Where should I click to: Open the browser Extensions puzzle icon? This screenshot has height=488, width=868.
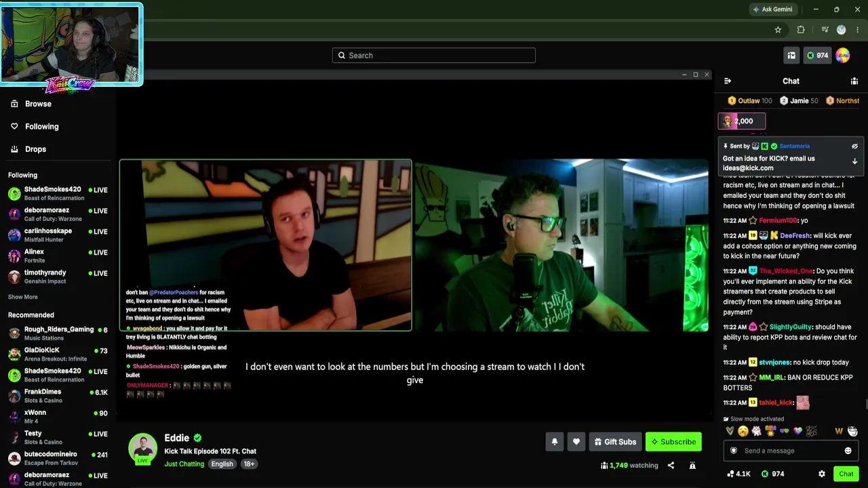[801, 30]
